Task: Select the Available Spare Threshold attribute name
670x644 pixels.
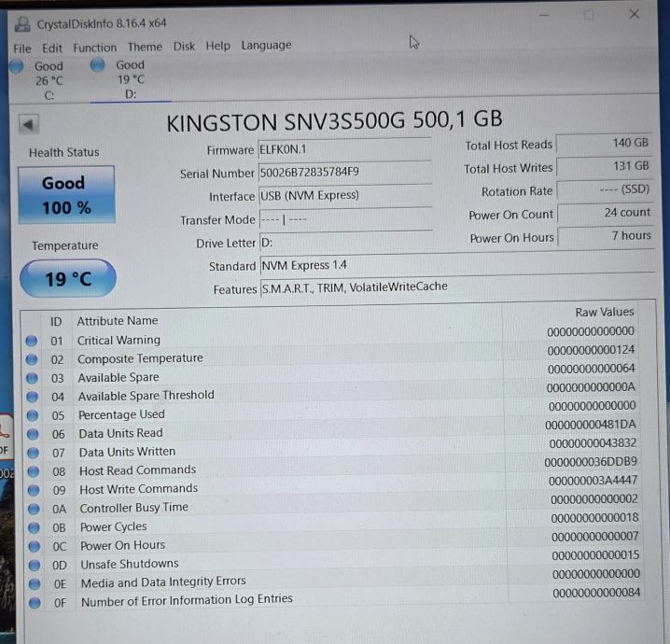Action: (147, 396)
